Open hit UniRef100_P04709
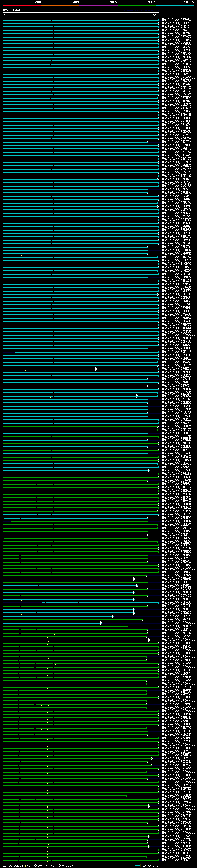 click(177, 139)
